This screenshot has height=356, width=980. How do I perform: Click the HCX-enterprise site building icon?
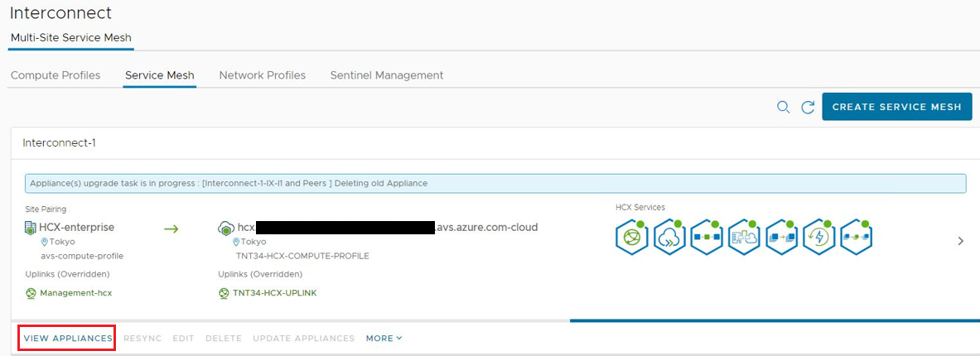point(31,228)
